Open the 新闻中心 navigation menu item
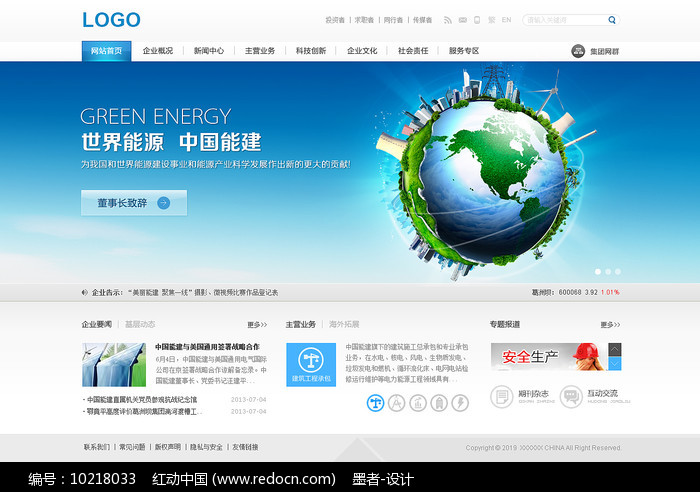Viewport: 700px width, 492px height. coord(209,51)
